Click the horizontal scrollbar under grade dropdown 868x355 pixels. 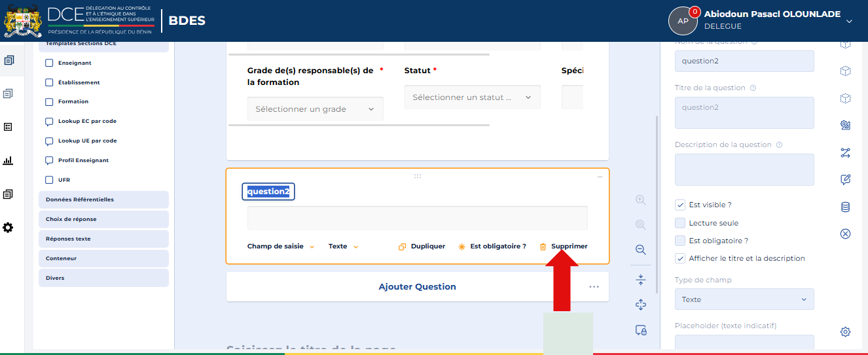click(x=358, y=125)
